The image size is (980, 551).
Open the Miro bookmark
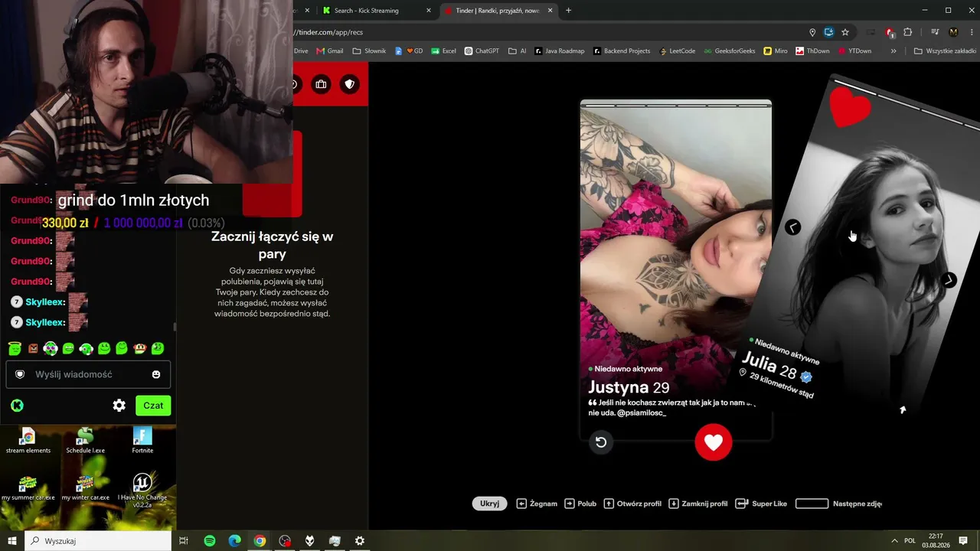pyautogui.click(x=776, y=51)
